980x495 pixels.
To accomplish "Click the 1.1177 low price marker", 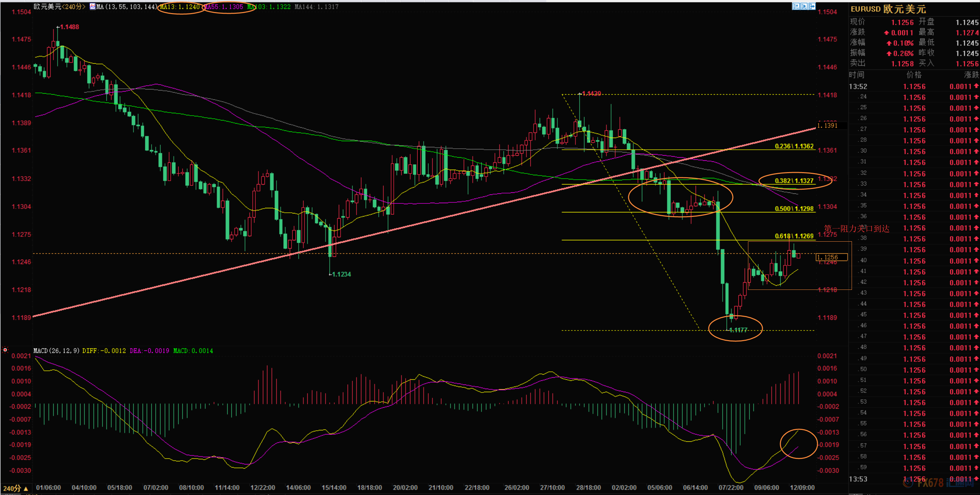I will pyautogui.click(x=738, y=330).
